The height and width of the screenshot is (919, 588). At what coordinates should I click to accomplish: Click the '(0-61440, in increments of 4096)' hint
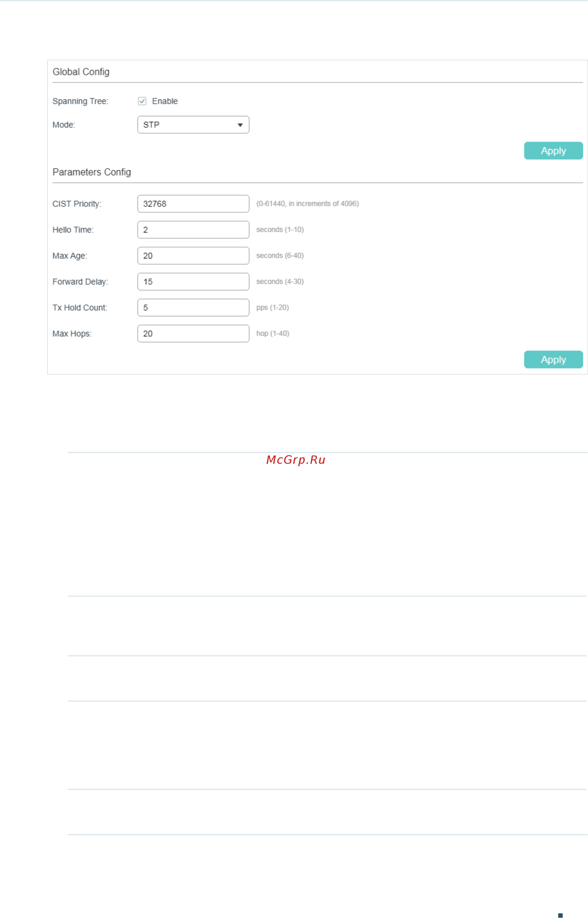(307, 204)
